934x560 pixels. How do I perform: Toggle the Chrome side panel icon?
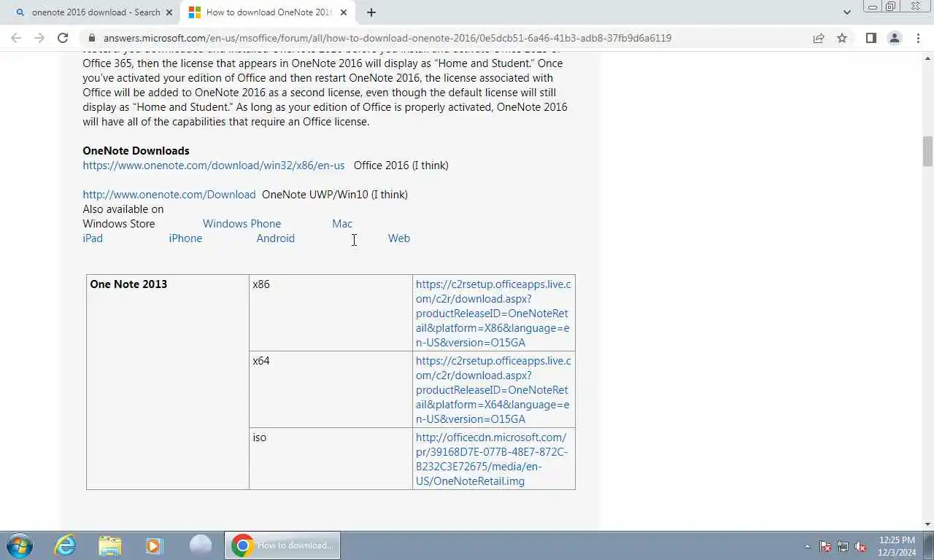pyautogui.click(x=871, y=38)
